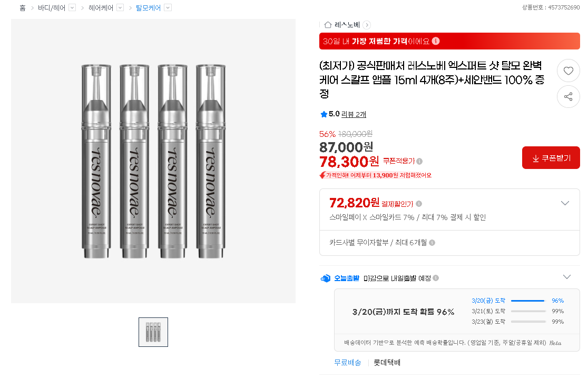Click info icon next to 쿠폰적용가
The height and width of the screenshot is (379, 588).
pyautogui.click(x=419, y=161)
